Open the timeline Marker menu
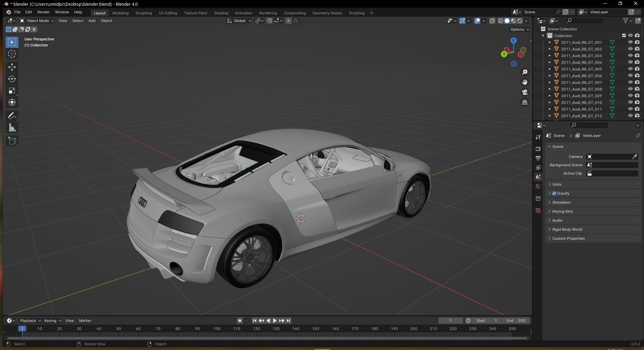 (85, 321)
